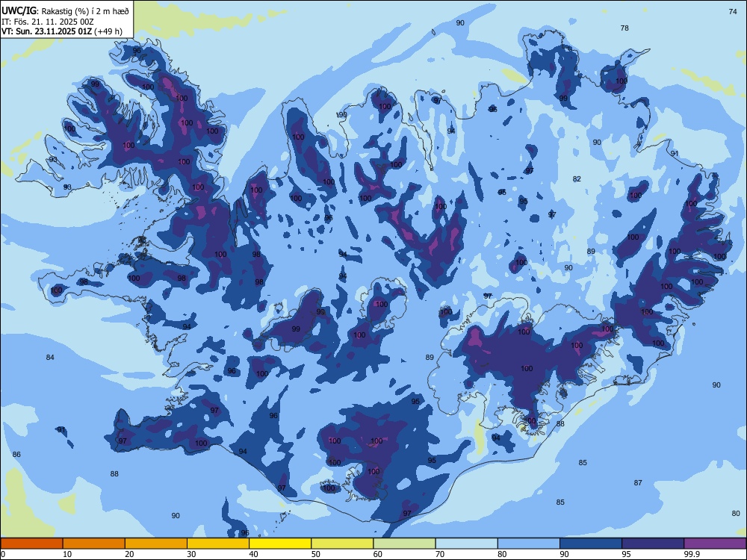Viewport: 747px width, 560px height.
Task: Click the purple above-99.9 legend swatch
Action: [715, 544]
